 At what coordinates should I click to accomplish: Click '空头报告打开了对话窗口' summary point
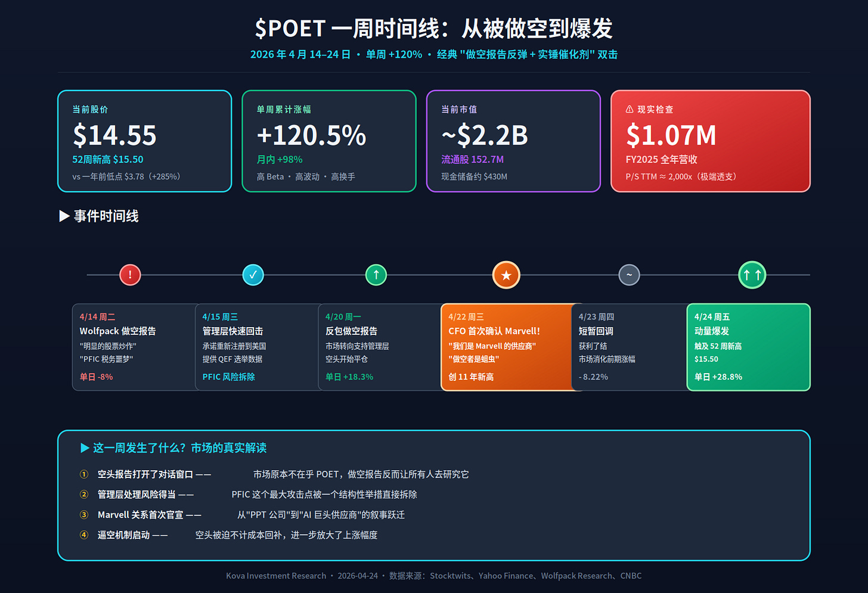coord(145,474)
